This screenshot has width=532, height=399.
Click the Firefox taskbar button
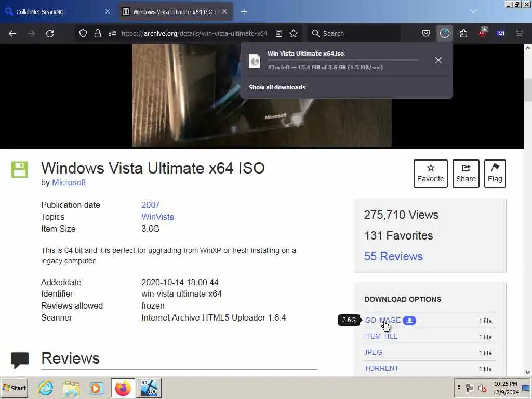click(123, 388)
